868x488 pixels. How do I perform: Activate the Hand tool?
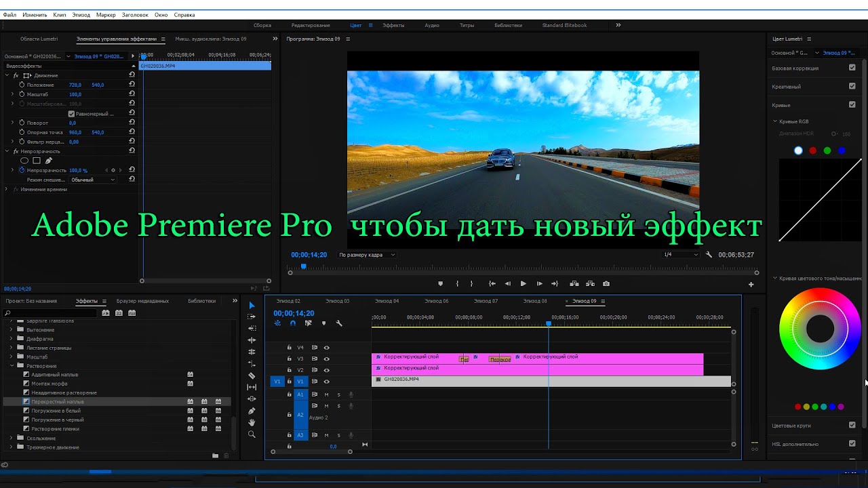tap(252, 422)
